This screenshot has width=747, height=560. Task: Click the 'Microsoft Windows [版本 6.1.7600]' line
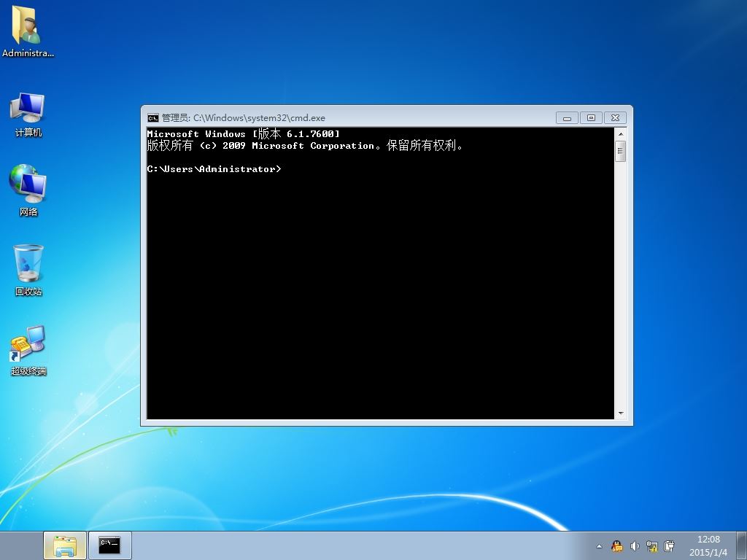(x=244, y=134)
